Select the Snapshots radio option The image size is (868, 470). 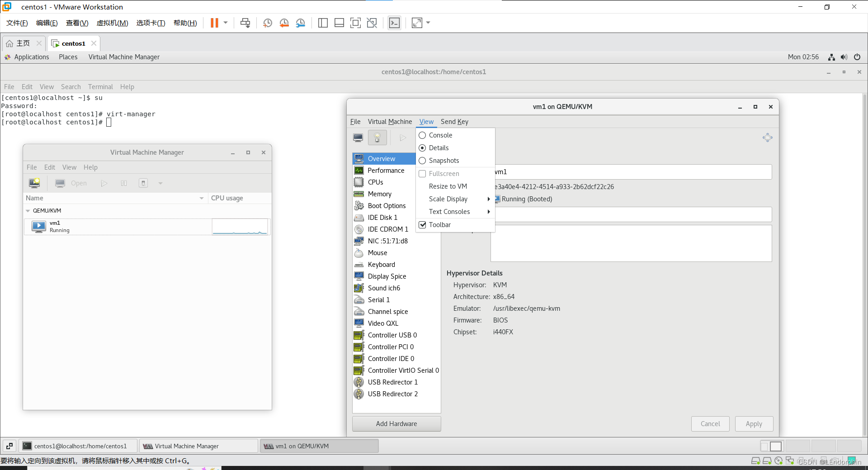tap(422, 161)
